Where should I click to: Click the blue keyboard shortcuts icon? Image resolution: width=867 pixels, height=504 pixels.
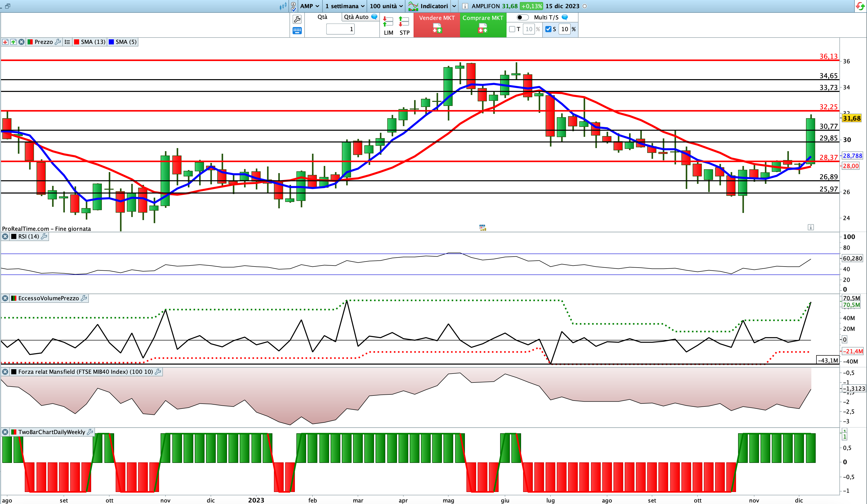pos(297,31)
